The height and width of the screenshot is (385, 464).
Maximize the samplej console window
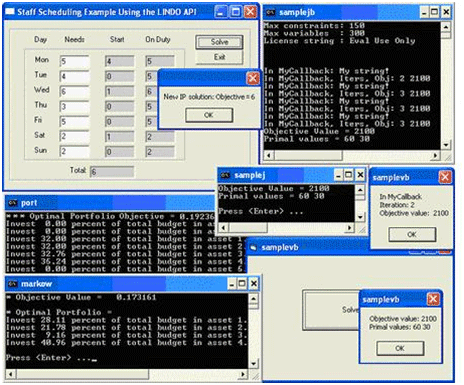click(x=349, y=175)
